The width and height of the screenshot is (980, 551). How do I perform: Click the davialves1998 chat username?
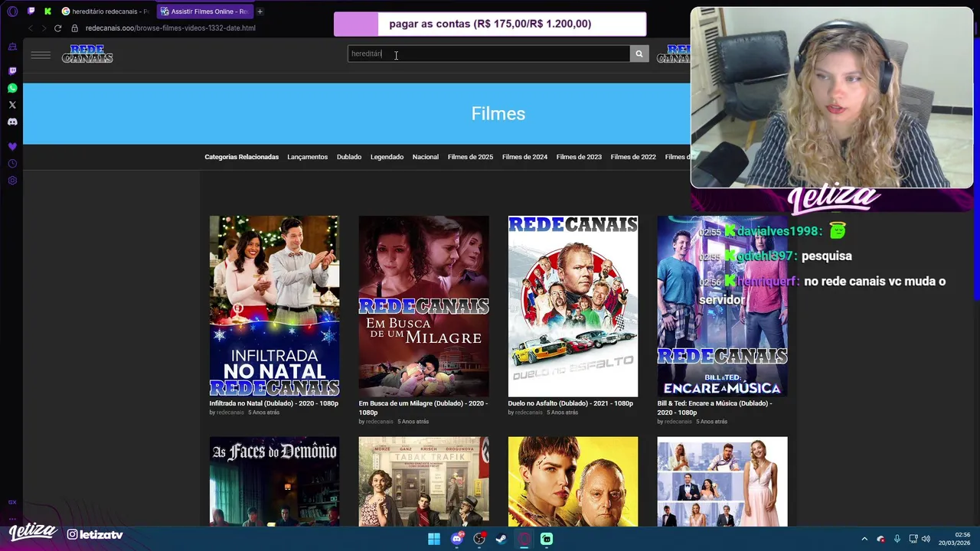point(778,231)
